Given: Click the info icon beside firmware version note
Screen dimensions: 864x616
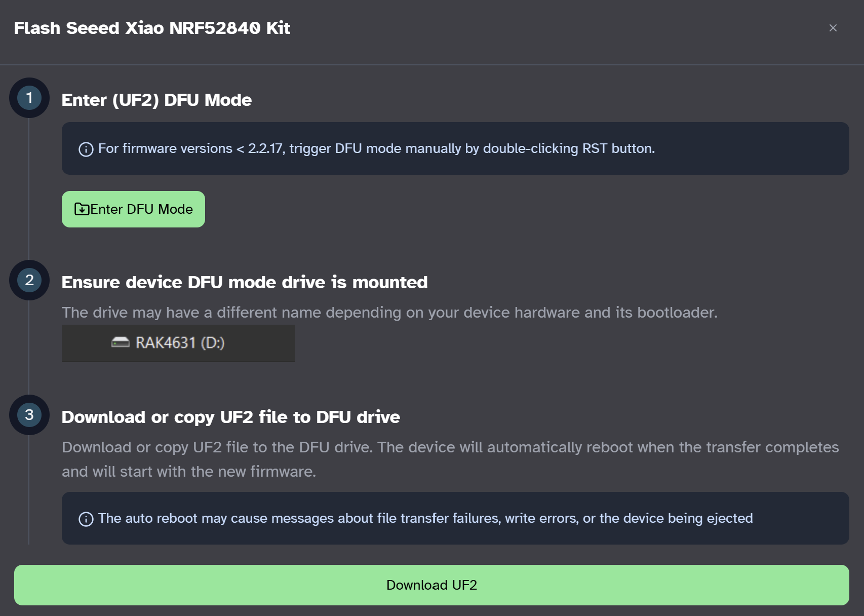Looking at the screenshot, I should point(86,149).
